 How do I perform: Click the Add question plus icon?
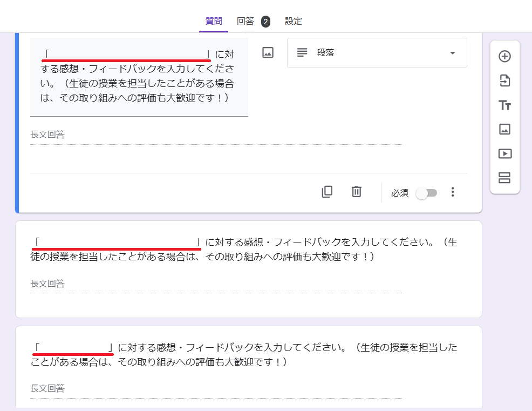(504, 57)
